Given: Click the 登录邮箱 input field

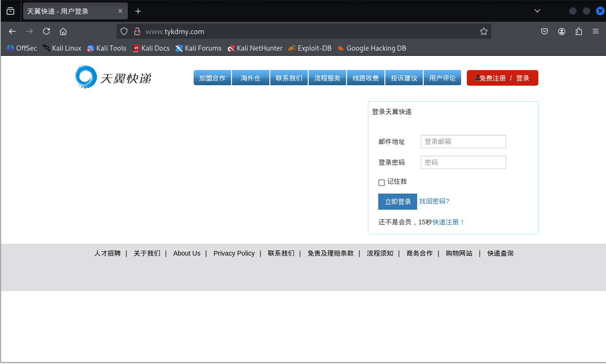Looking at the screenshot, I should (x=463, y=141).
